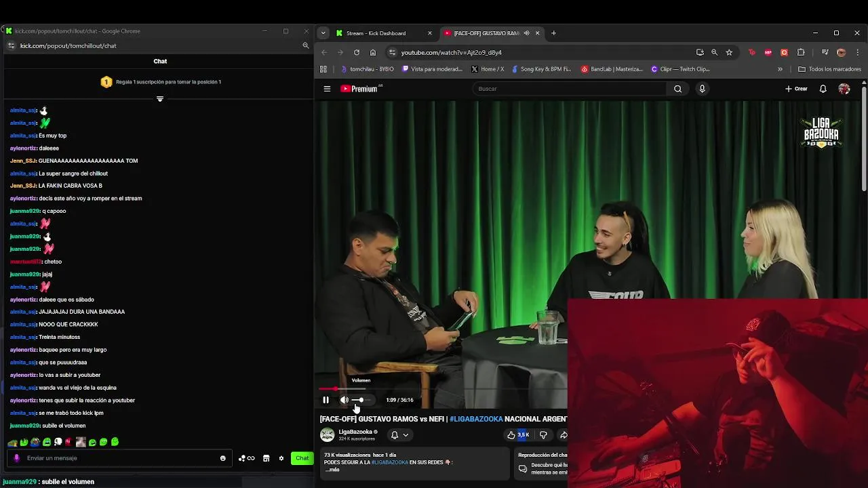Open BandLab | Masteriza... bookmark
Screen dimensions: 868x488
612,69
